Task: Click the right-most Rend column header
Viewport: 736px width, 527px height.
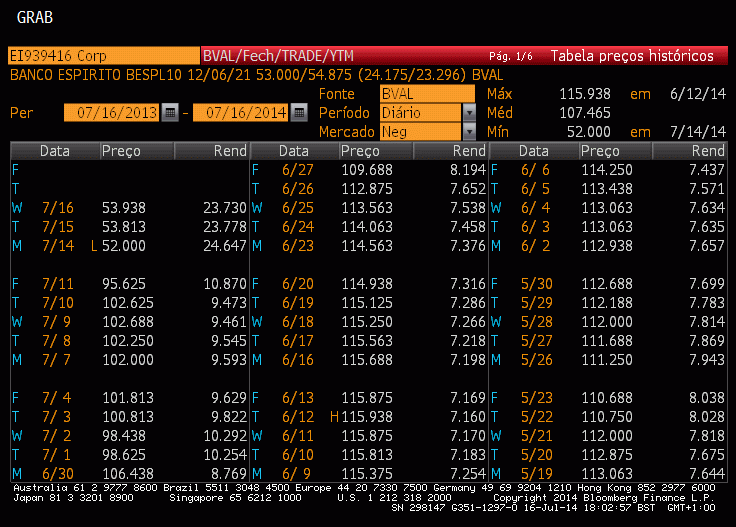Action: [x=689, y=151]
